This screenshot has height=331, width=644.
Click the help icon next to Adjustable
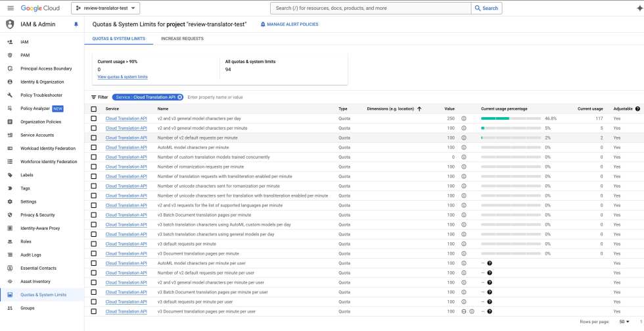click(x=637, y=109)
